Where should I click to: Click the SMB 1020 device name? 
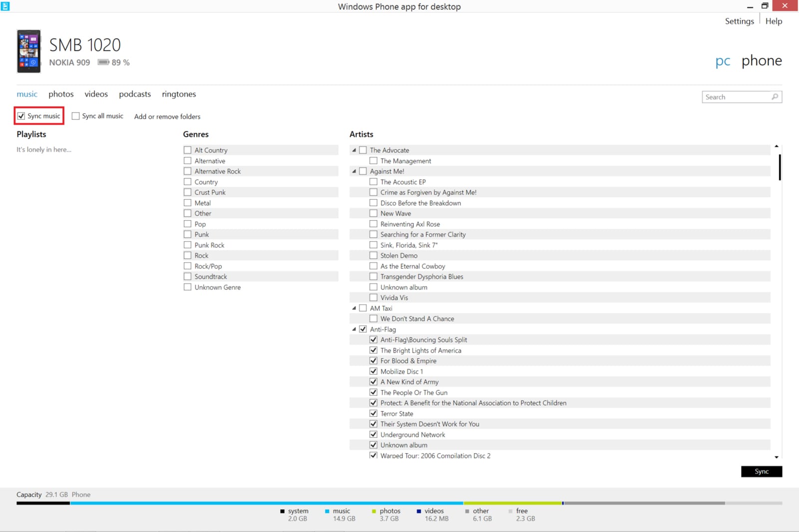pos(85,45)
